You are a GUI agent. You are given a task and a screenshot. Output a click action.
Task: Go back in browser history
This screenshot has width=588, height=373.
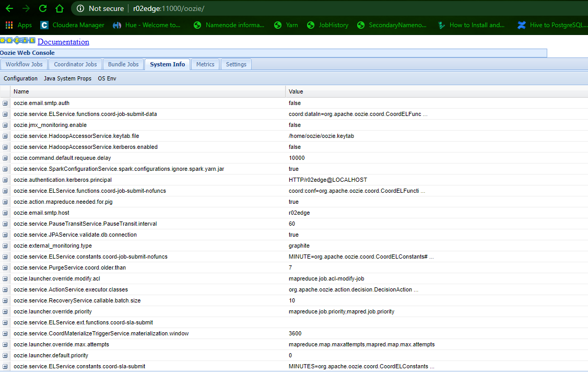click(9, 8)
